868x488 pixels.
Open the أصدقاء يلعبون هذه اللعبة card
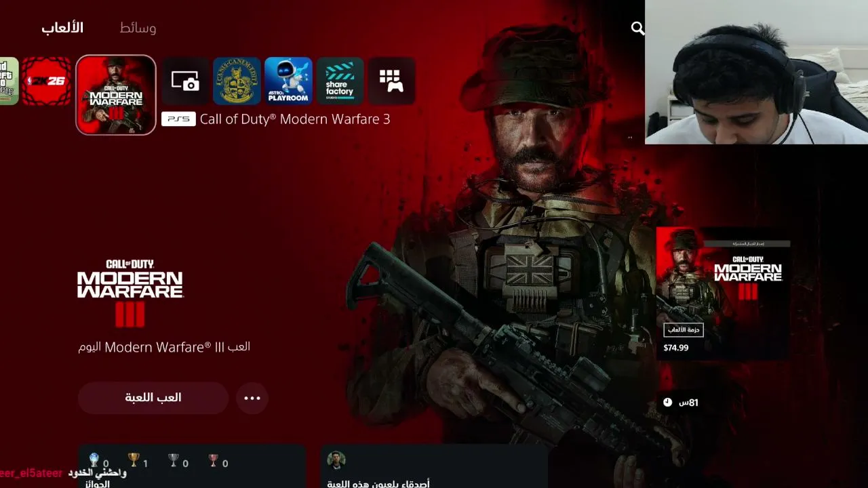point(434,466)
